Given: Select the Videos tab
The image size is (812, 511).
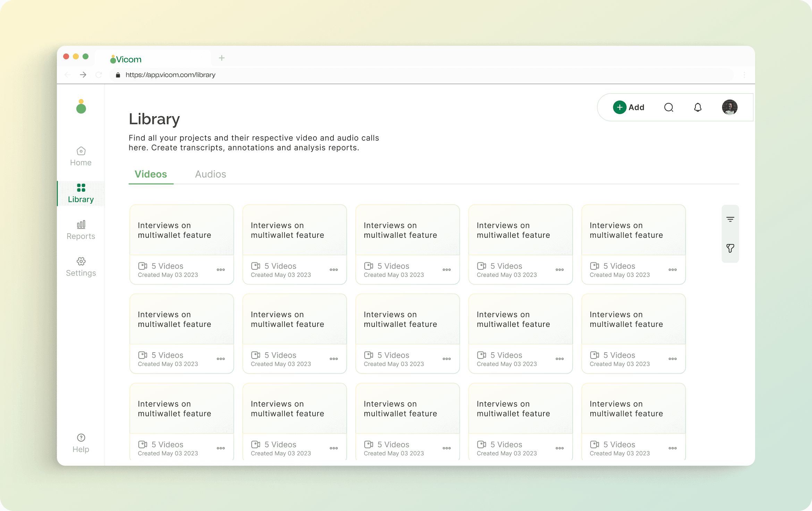Looking at the screenshot, I should point(151,174).
